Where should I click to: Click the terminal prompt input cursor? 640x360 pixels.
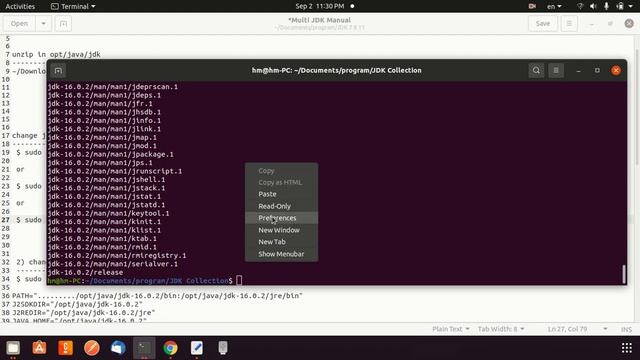pos(239,280)
